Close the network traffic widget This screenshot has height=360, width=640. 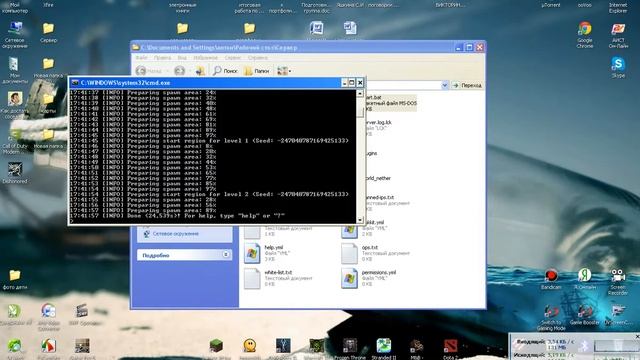click(637, 336)
